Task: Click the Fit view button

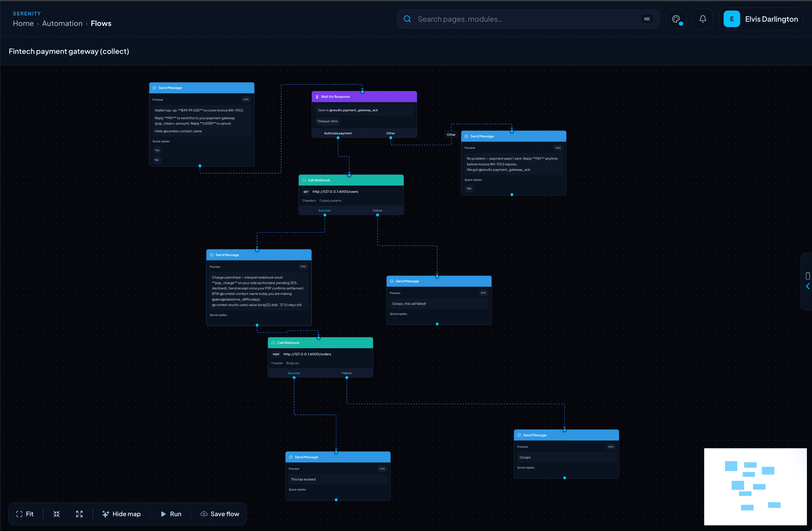Action: point(25,514)
